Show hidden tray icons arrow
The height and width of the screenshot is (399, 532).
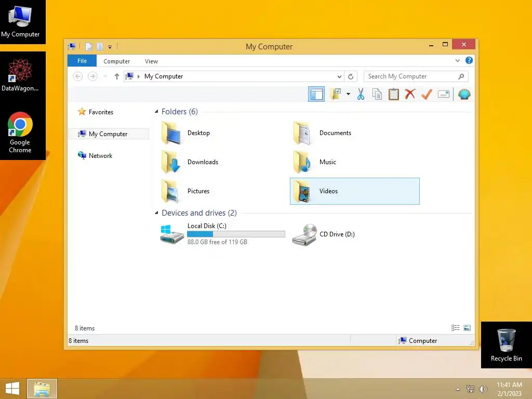[458, 389]
